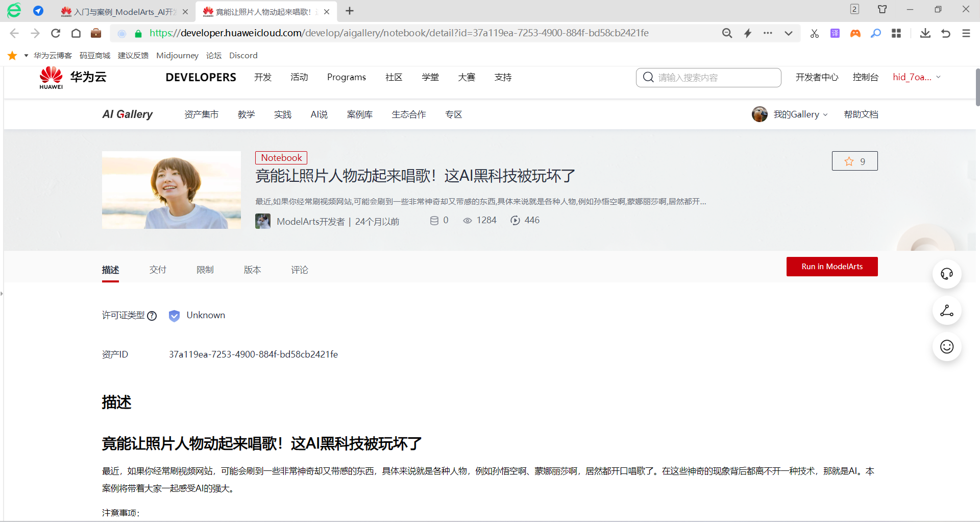Screen dimensions: 980x522
Task: Open the headset customer service button
Action: click(x=947, y=274)
